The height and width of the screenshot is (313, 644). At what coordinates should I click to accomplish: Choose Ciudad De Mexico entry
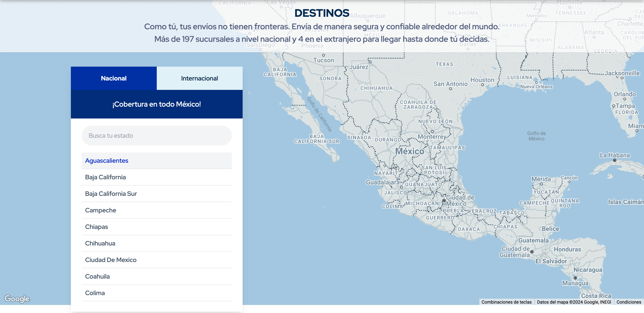[x=111, y=260]
